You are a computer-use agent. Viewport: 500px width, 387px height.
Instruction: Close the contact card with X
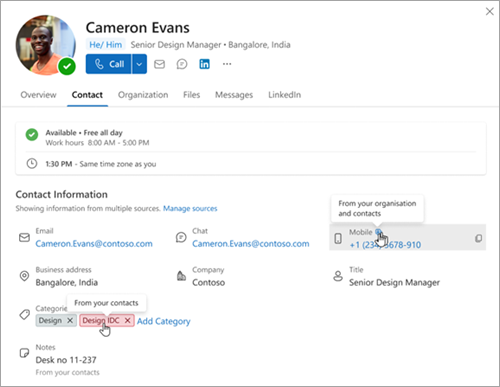point(489,11)
